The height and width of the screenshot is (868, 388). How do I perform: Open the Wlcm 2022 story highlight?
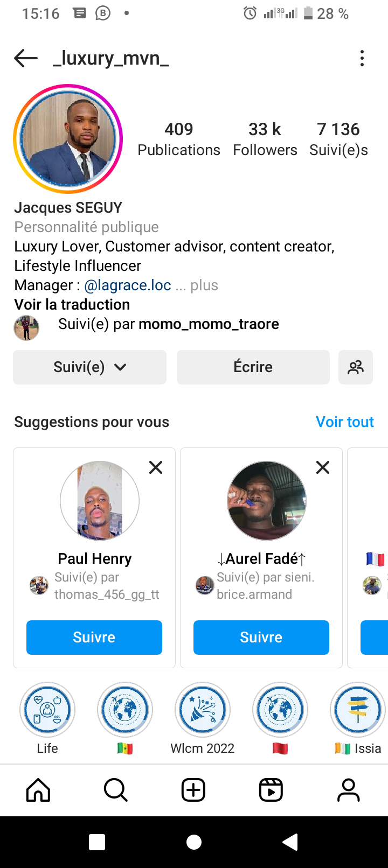point(203,711)
